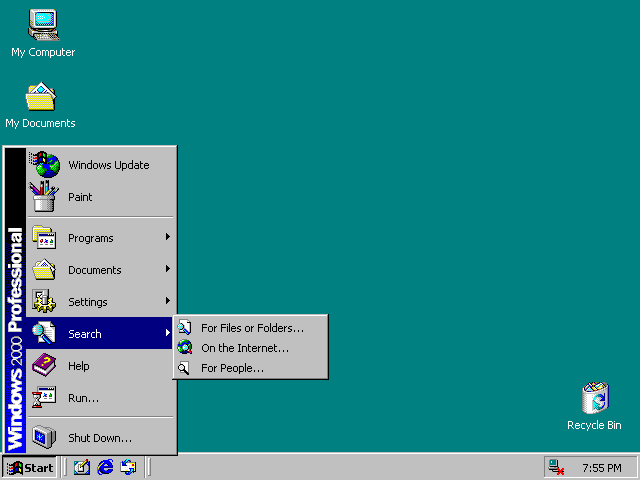This screenshot has height=480, width=640.
Task: Select Shut Down... in Start menu
Action: [x=100, y=437]
